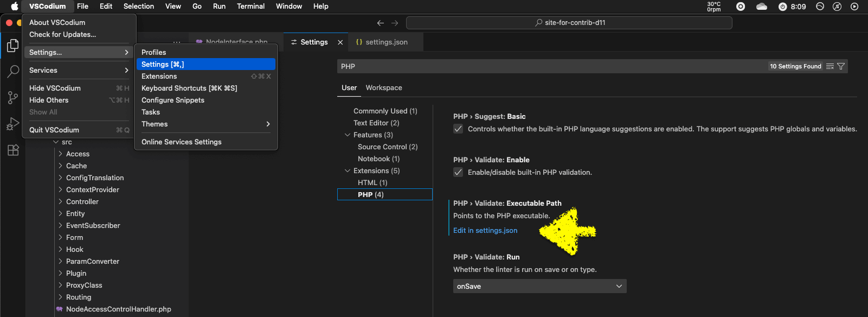Open Online Services Settings
Viewport: 868px width, 317px height.
(x=206, y=142)
